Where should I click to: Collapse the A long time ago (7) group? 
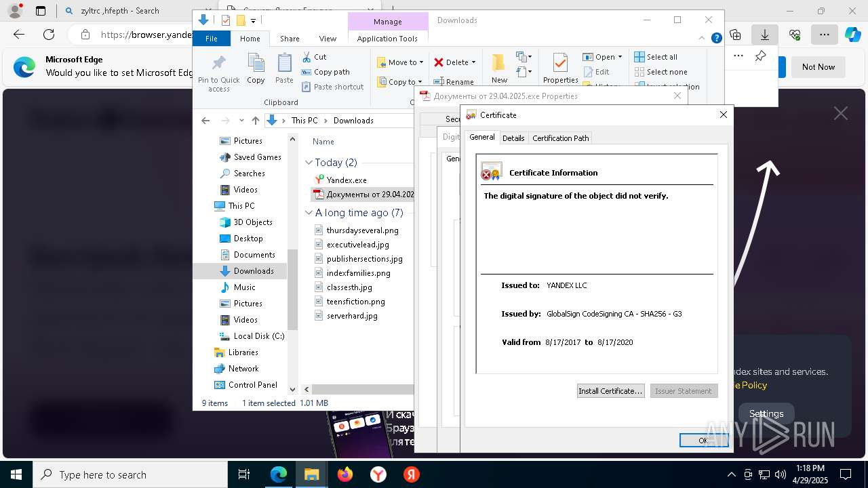309,213
